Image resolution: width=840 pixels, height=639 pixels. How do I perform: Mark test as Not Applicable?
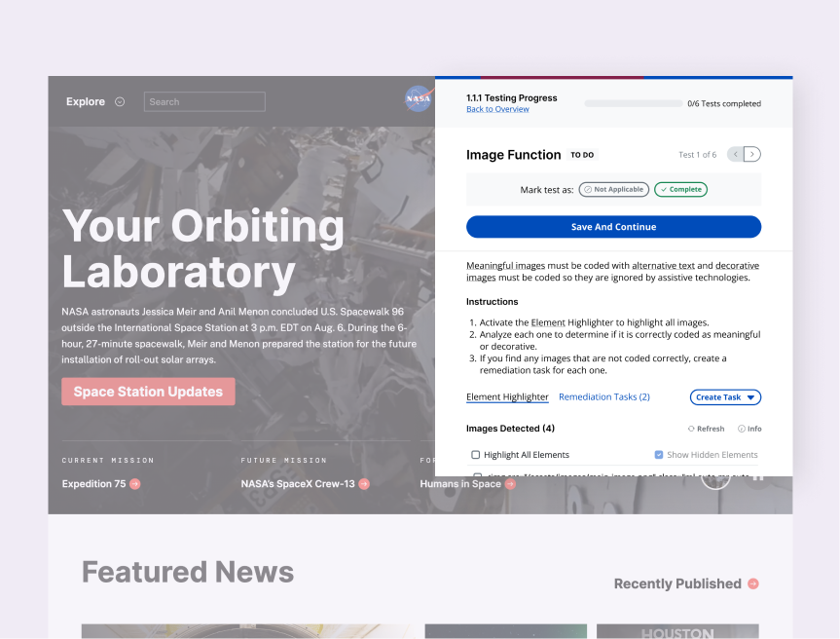click(613, 189)
